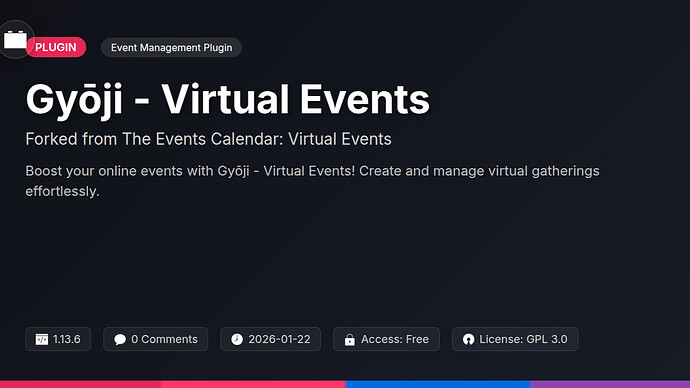Click the speech bubble comments icon

pos(120,339)
